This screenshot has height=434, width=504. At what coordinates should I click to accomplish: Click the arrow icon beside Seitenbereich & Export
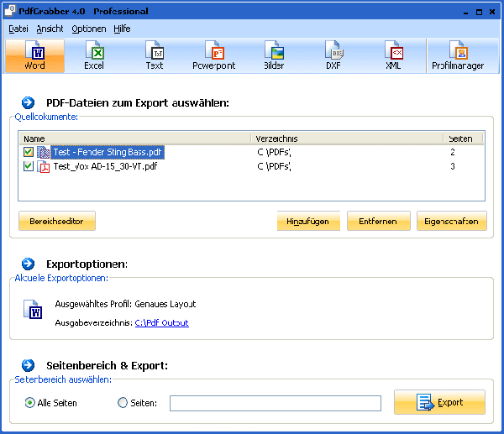(28, 365)
